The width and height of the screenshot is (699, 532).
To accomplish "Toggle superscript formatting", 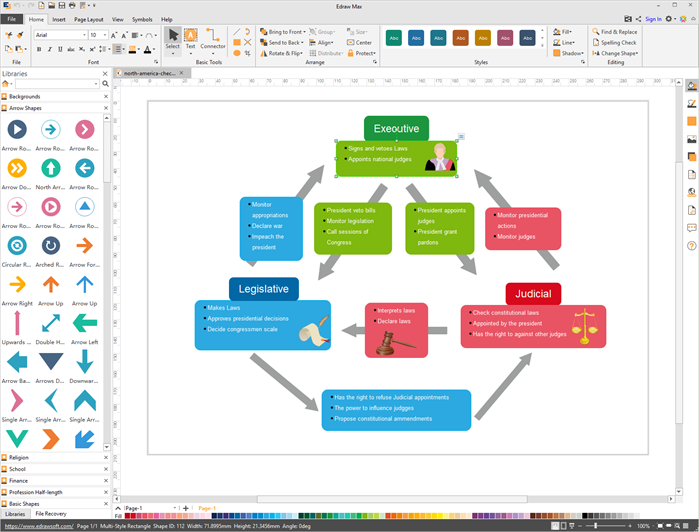I will (x=92, y=49).
